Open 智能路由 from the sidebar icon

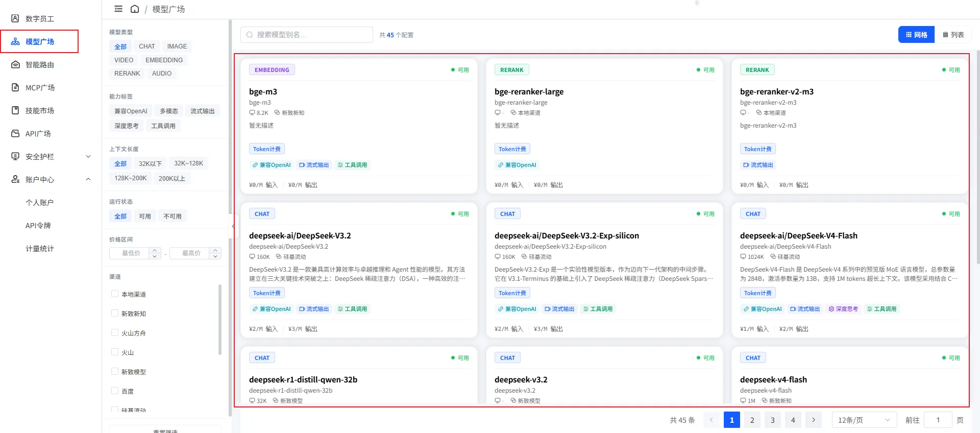(x=15, y=64)
